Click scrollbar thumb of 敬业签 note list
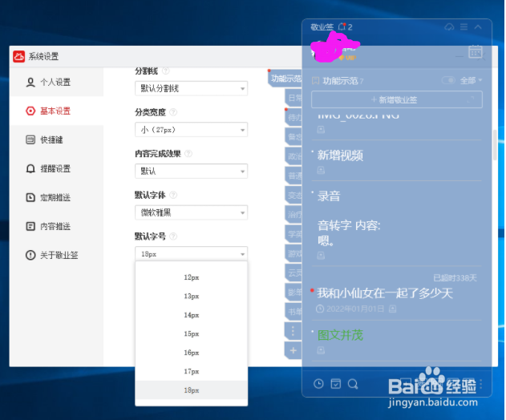 [x=495, y=145]
